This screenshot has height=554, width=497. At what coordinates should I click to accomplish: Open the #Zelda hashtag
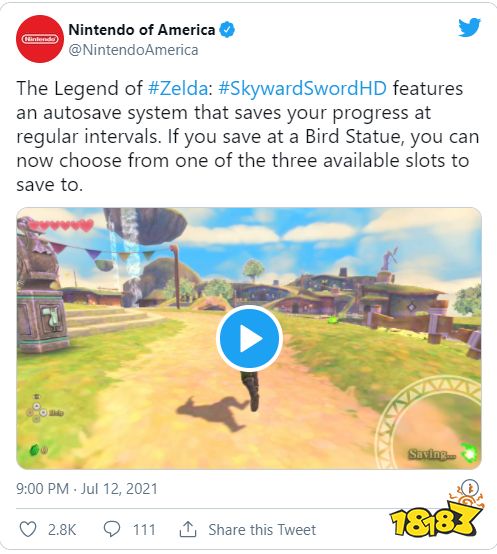(x=178, y=88)
